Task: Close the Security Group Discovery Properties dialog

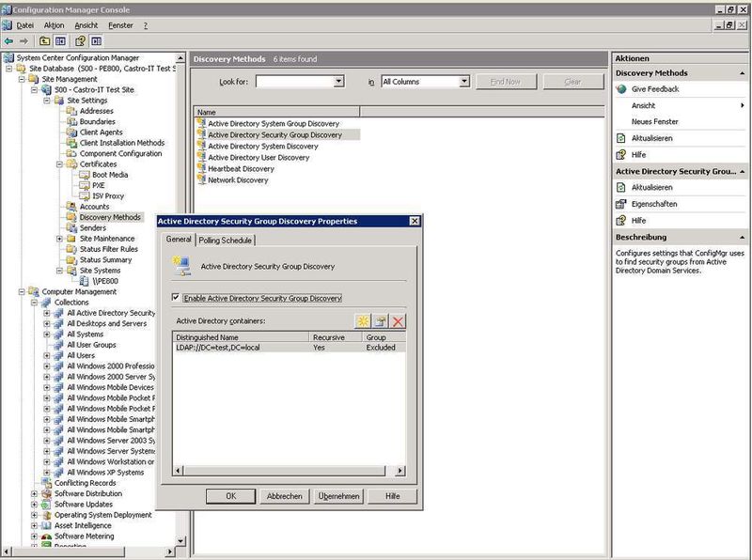Action: (415, 221)
